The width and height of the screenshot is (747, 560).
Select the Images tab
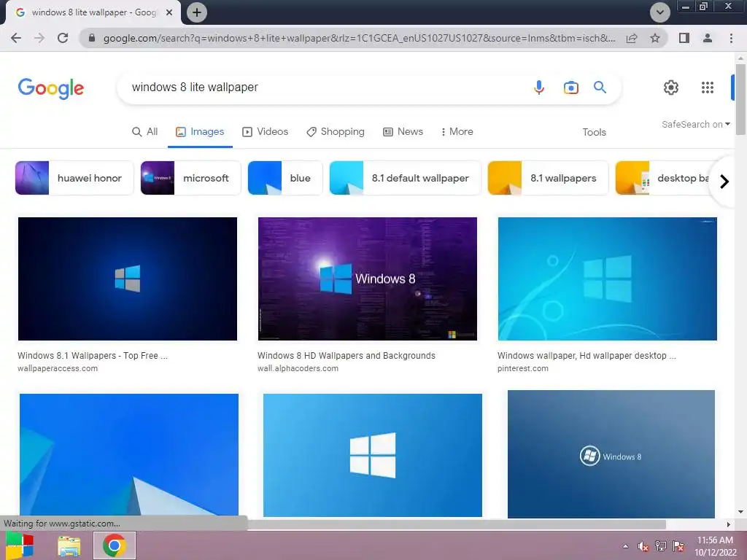click(200, 132)
